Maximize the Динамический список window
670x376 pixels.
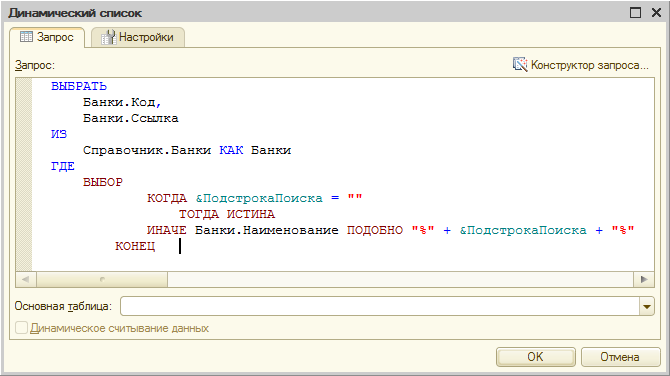[635, 12]
